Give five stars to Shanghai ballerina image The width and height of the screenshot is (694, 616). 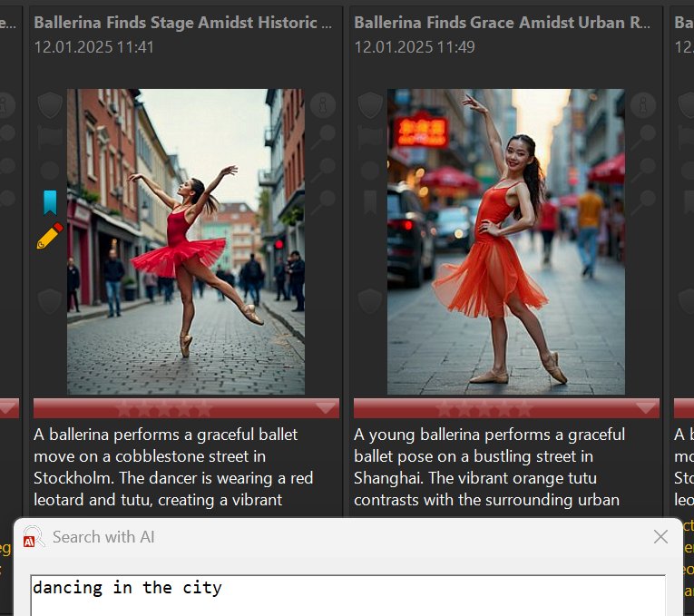pyautogui.click(x=524, y=408)
